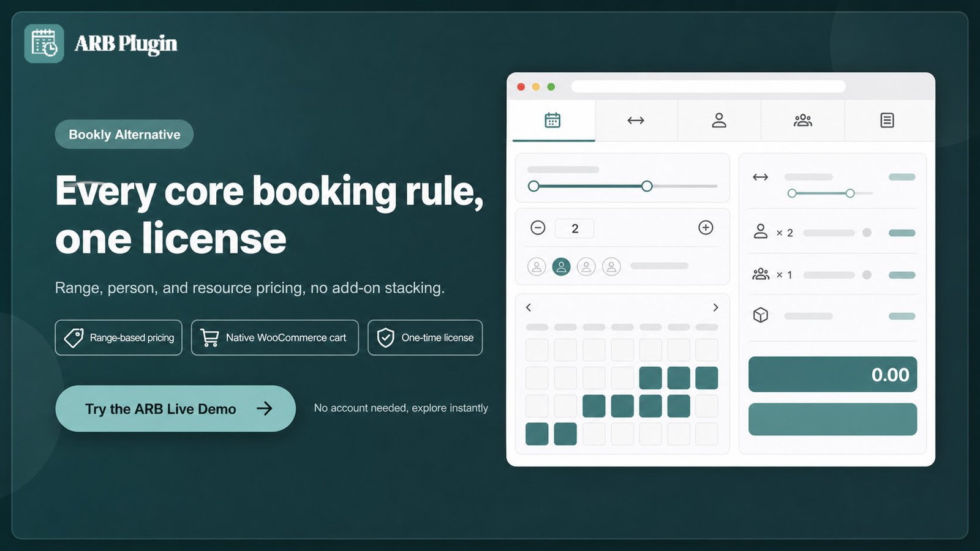This screenshot has width=980, height=551.
Task: Click the left range slider handle
Action: coord(533,186)
